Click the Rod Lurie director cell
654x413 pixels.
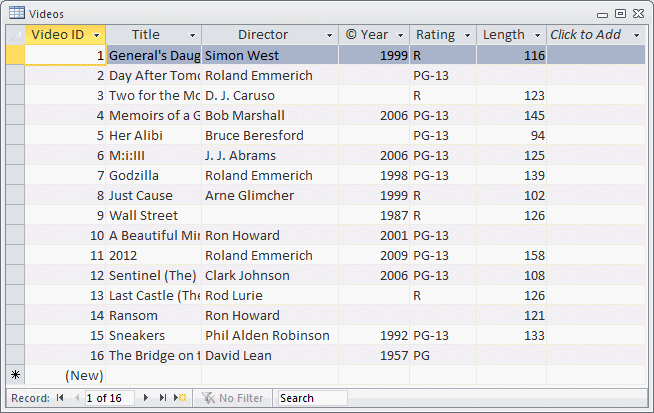270,295
